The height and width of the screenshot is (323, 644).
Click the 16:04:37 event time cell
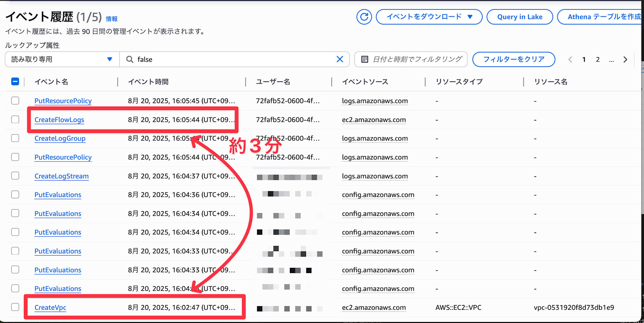coord(182,176)
